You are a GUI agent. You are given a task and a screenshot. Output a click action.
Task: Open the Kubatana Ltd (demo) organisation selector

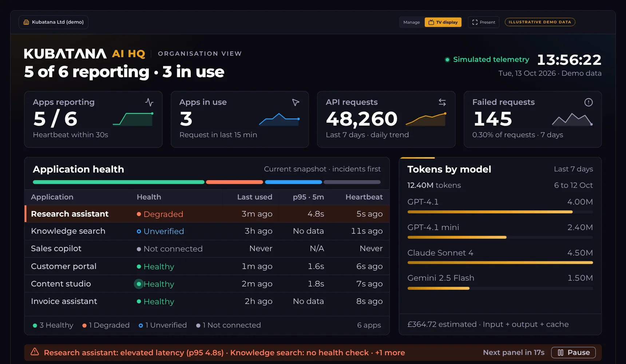pos(54,22)
